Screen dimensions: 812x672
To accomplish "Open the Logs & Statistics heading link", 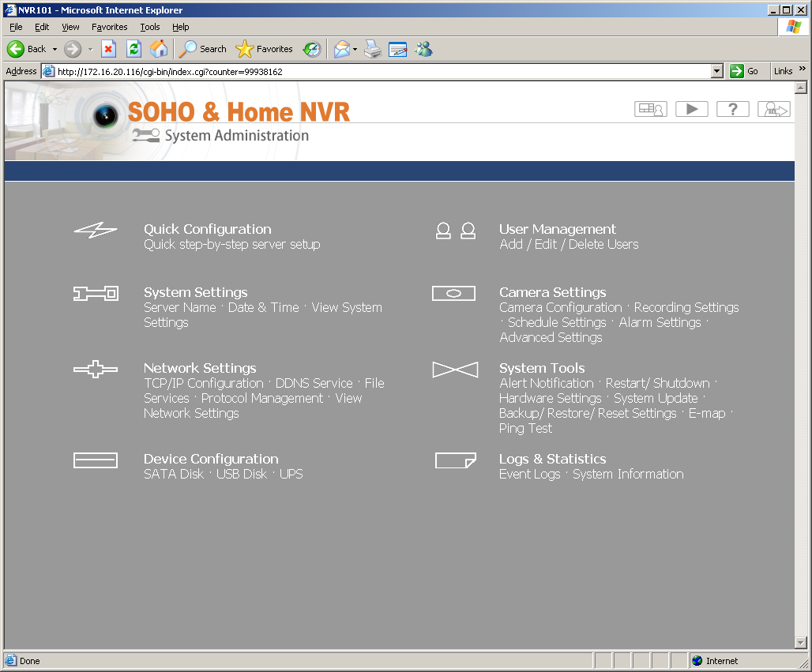I will [x=553, y=460].
